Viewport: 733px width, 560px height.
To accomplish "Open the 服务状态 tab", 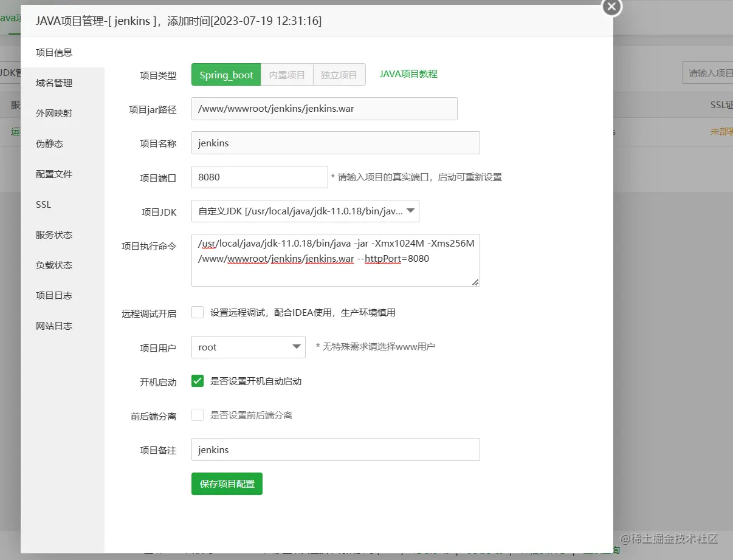I will pos(63,234).
